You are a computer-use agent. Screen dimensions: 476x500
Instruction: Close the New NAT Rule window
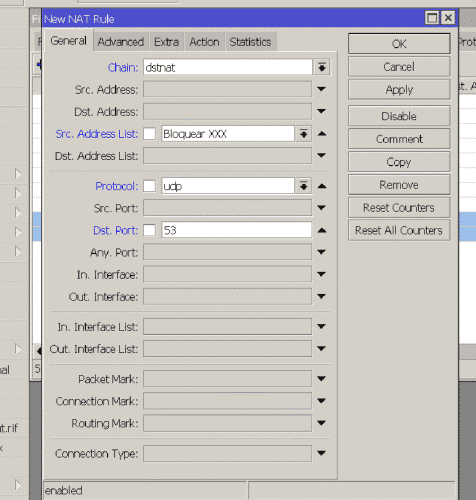448,18
